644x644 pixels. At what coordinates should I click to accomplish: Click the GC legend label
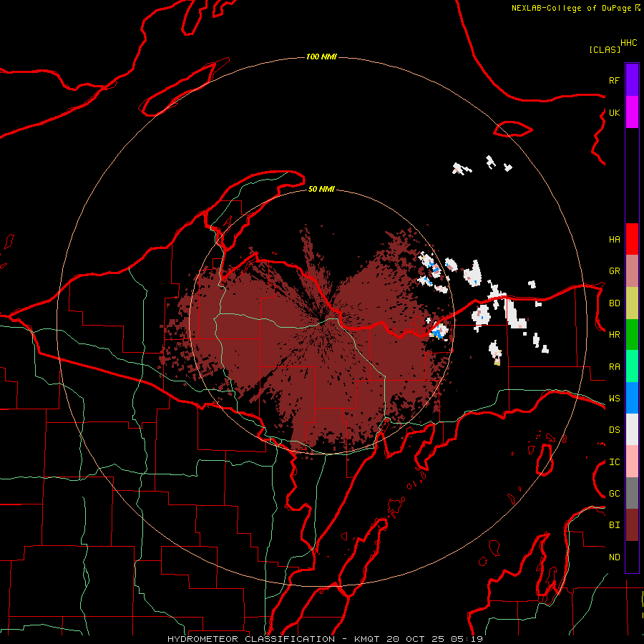click(x=614, y=494)
